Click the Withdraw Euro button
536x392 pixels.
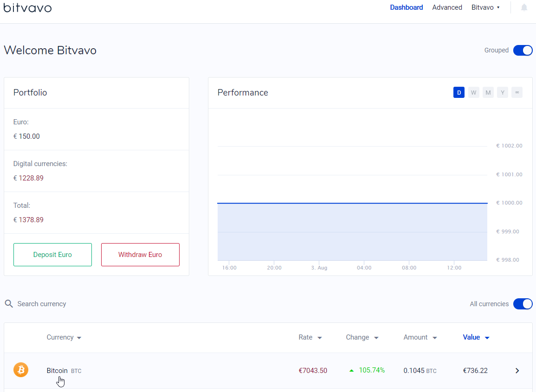tap(140, 255)
